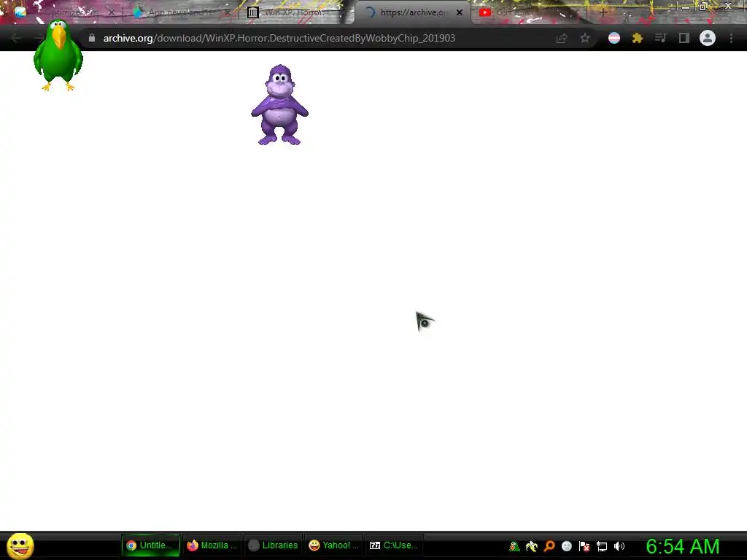
Task: Toggle the Chrome side panel icon
Action: tap(684, 38)
